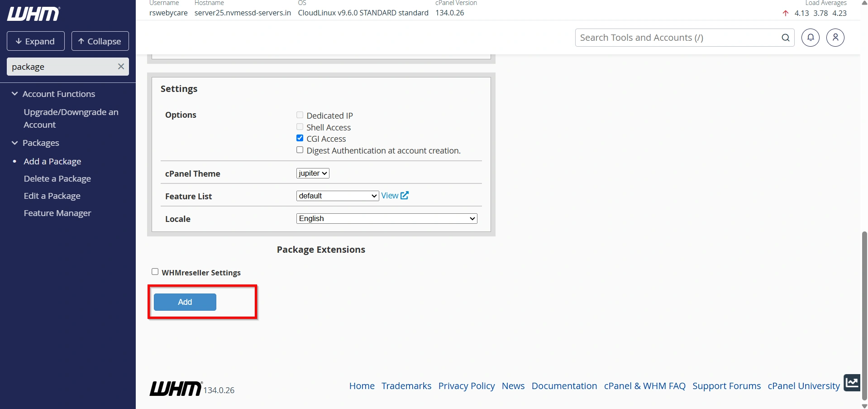Open notifications bell icon
Viewport: 868px width, 409px height.
(811, 38)
